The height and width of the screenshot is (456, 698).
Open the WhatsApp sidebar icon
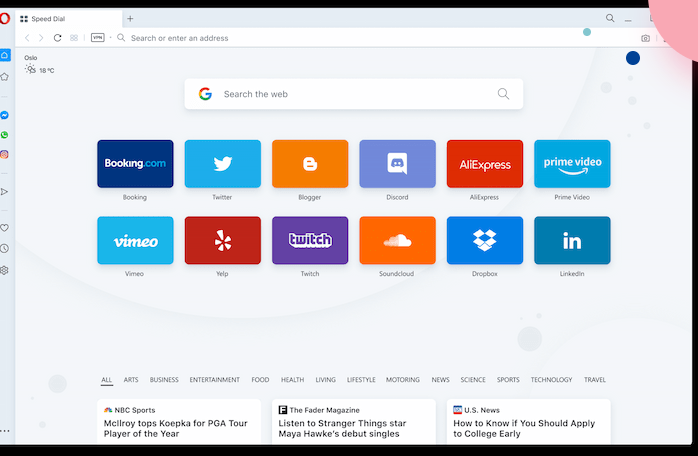[4, 135]
